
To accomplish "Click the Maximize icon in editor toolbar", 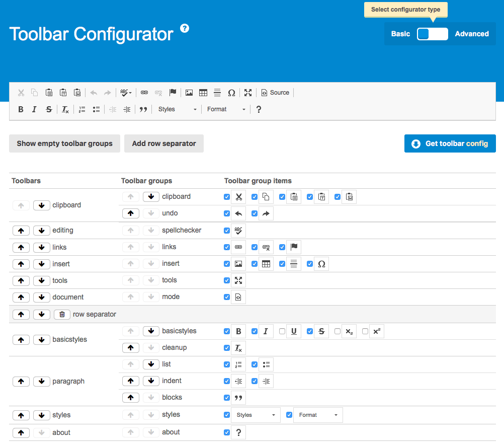I will (x=248, y=93).
